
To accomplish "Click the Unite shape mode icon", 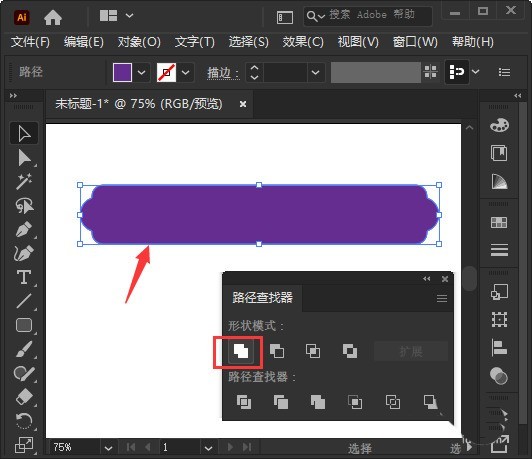I will point(241,351).
